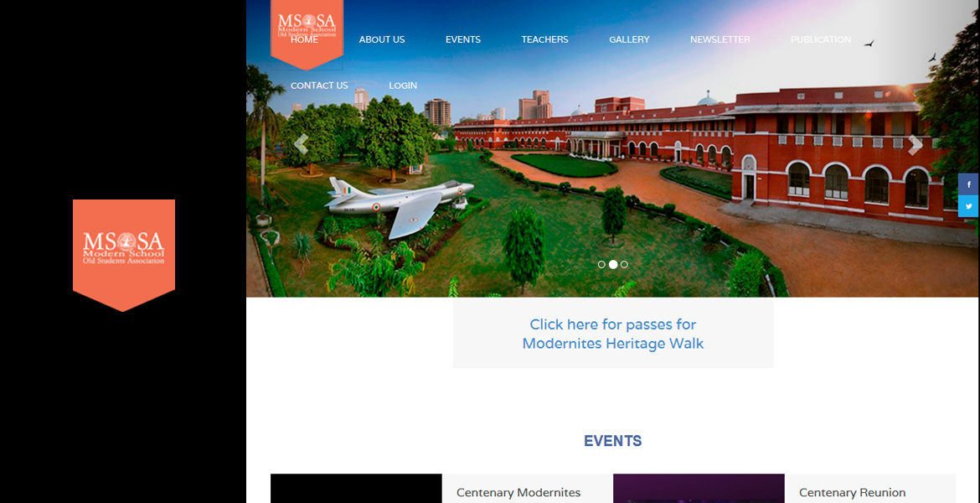Click the Twitter share icon
The width and height of the screenshot is (980, 503).
click(x=969, y=206)
